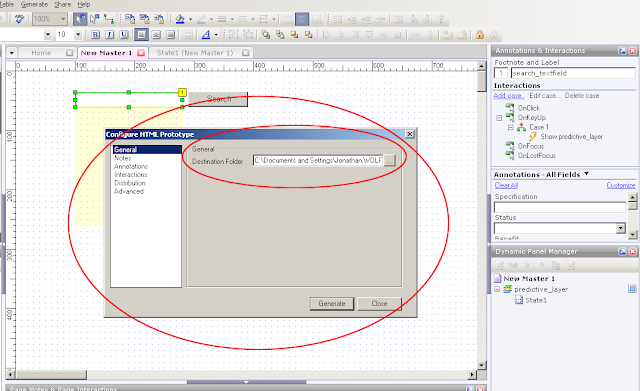640x391 pixels.
Task: Click Send to Back ordering icon
Action: point(280,35)
